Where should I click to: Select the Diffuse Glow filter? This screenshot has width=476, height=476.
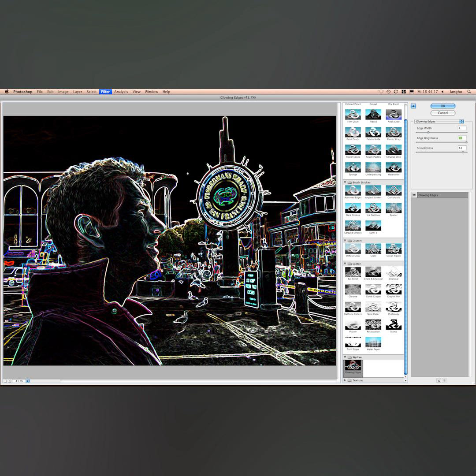click(x=353, y=249)
